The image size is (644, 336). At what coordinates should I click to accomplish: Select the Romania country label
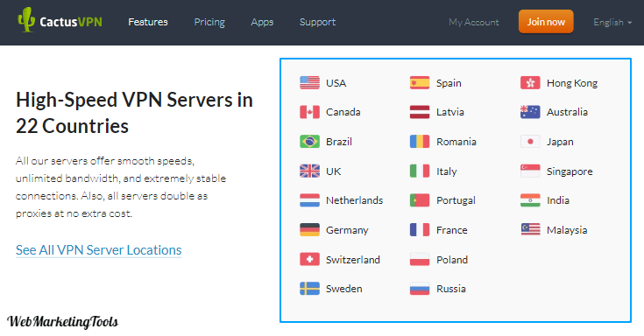[x=456, y=142]
